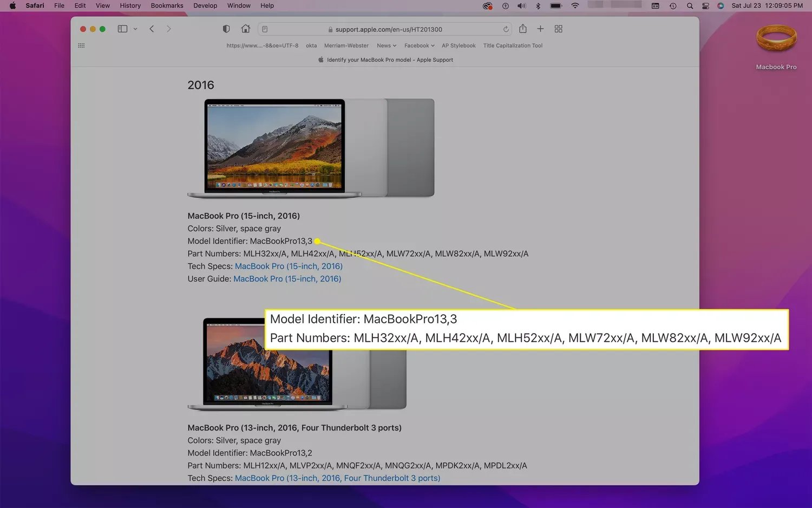
Task: Open a new tab with plus icon
Action: pyautogui.click(x=540, y=29)
